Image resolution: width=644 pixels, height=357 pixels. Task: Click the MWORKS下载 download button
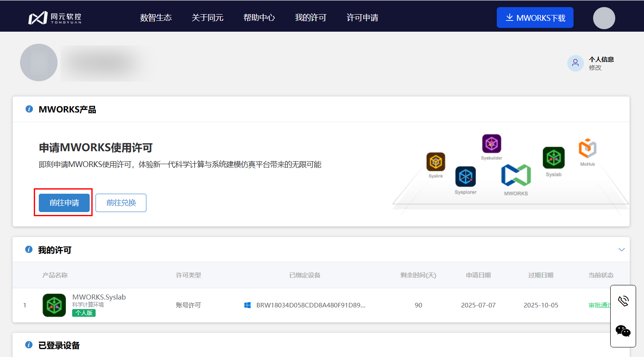[x=535, y=18]
